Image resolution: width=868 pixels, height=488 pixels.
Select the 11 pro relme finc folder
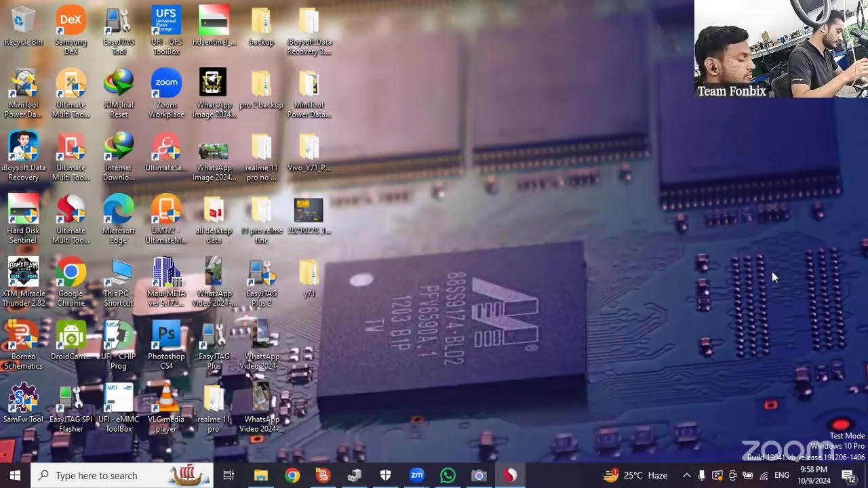coord(261,220)
